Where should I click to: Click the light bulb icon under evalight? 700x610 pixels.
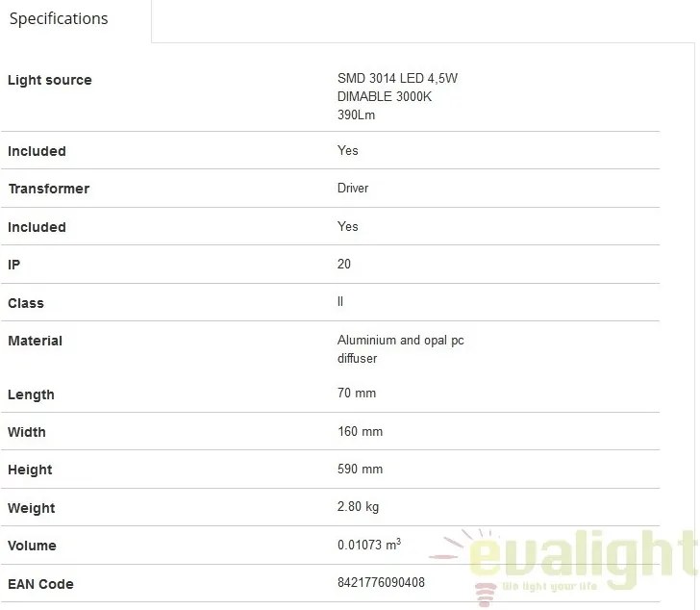(x=486, y=595)
